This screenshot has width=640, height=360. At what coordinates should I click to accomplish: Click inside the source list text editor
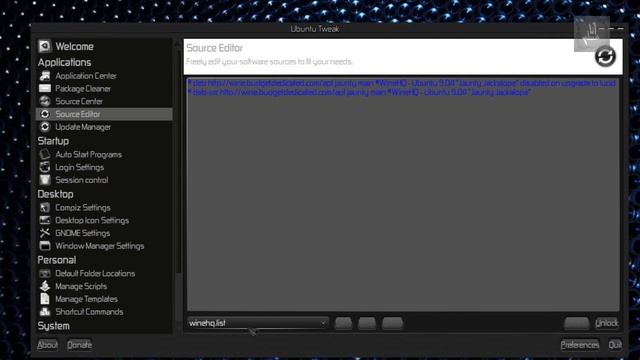pos(403,195)
